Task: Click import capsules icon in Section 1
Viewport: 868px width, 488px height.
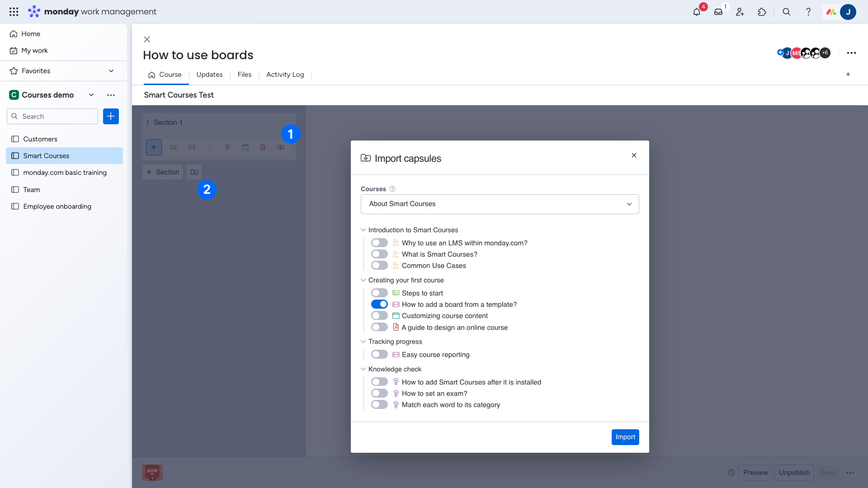Action: (281, 147)
